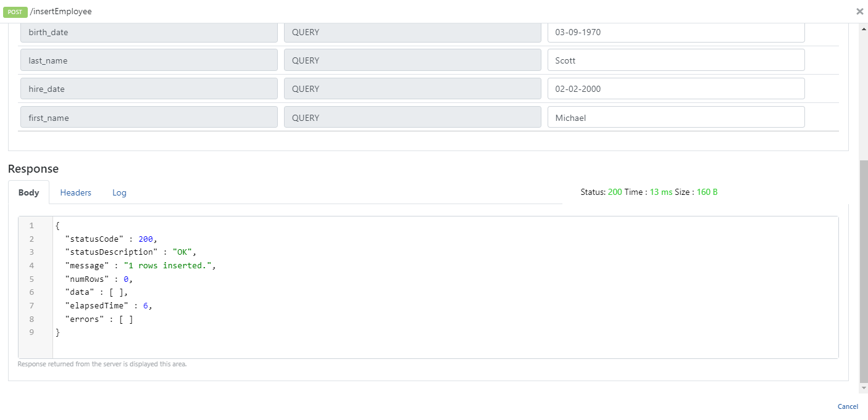Click the green POST method badge
The image size is (868, 420).
tap(15, 12)
